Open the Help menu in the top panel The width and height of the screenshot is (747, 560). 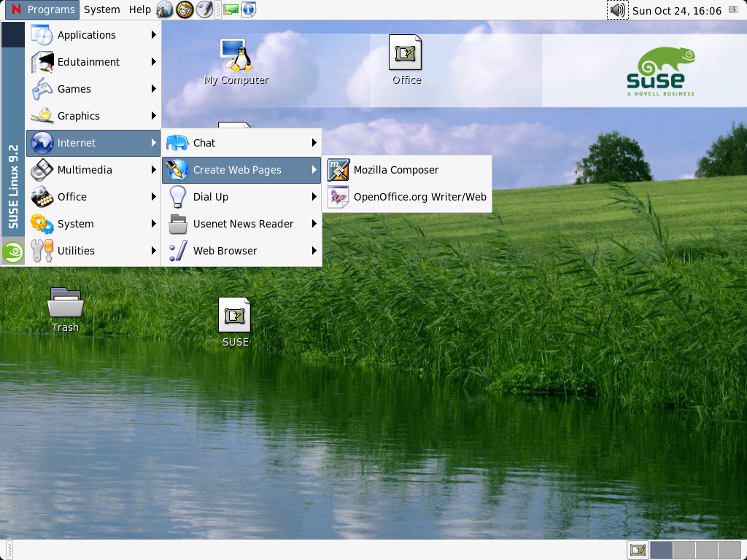139,9
